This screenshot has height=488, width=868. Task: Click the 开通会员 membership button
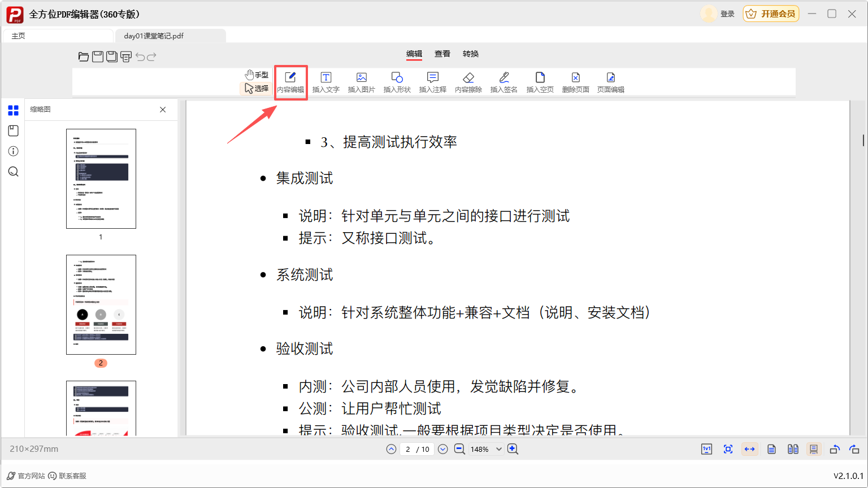tap(771, 14)
